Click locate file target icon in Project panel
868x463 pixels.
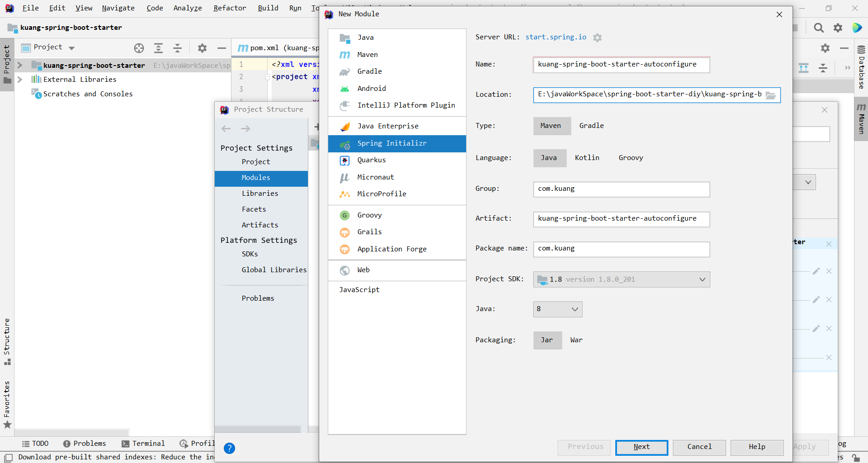point(139,48)
